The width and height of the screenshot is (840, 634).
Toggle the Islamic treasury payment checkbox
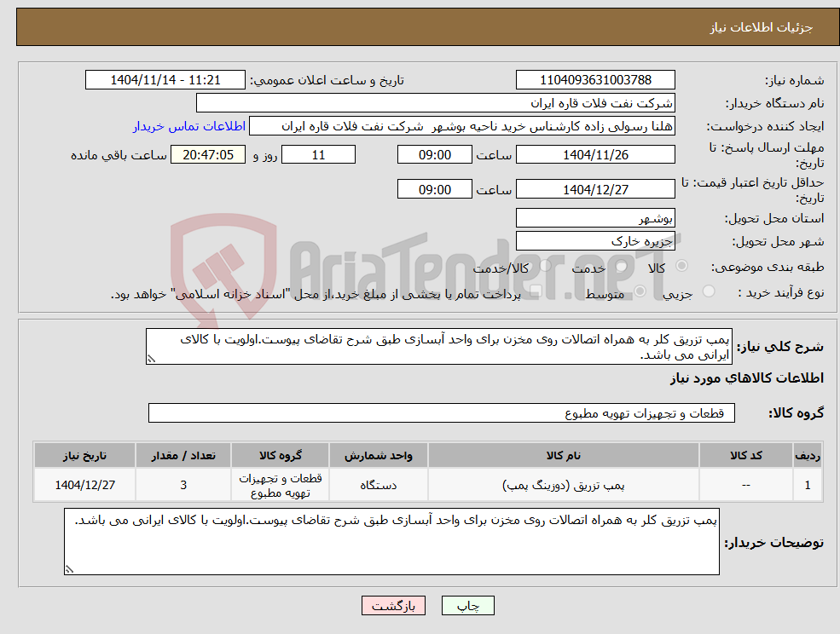click(535, 291)
